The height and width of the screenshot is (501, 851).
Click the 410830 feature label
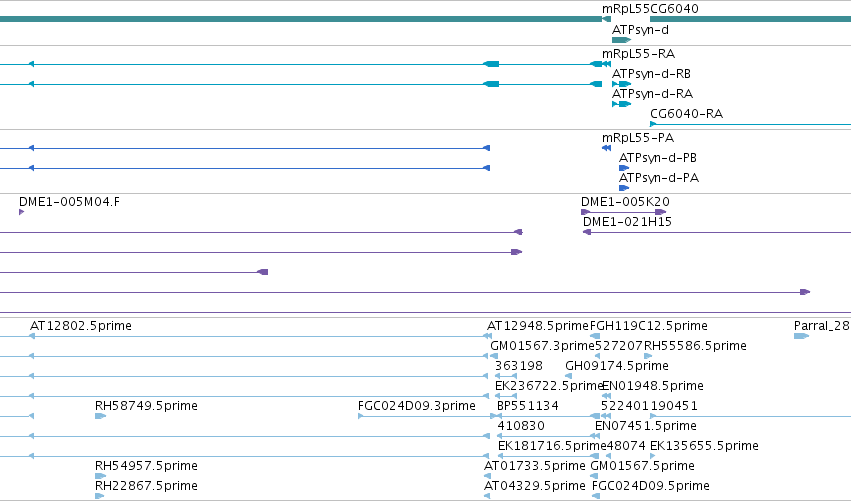pos(521,426)
